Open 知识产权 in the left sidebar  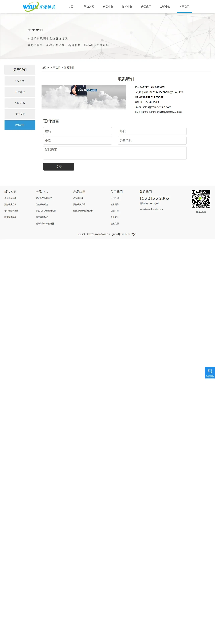20,103
